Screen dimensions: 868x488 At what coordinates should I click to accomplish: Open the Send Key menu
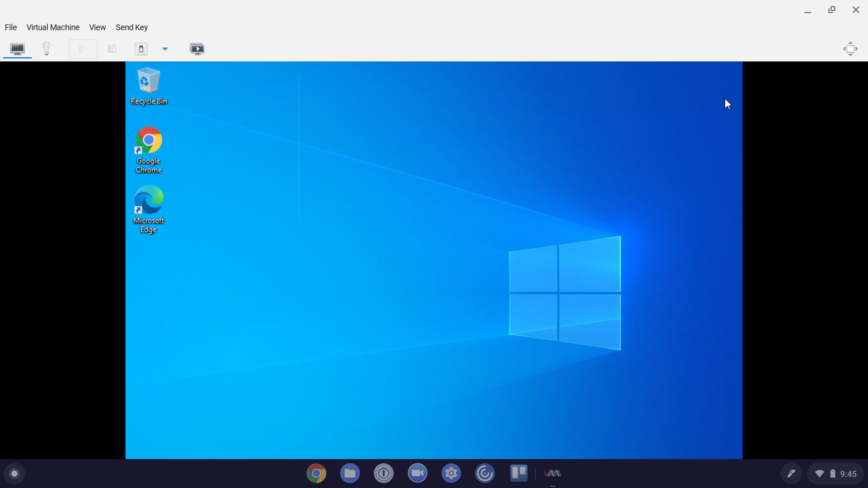pos(132,27)
